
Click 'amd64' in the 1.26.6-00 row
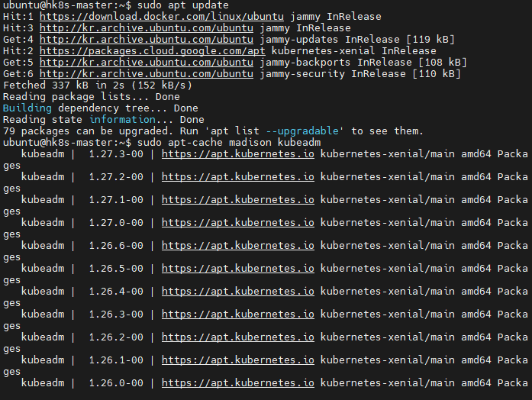tap(476, 246)
